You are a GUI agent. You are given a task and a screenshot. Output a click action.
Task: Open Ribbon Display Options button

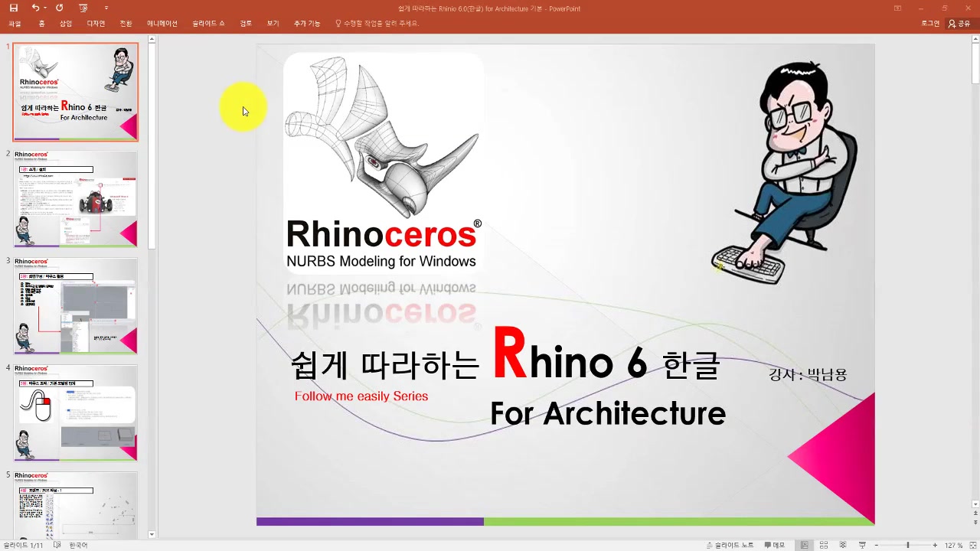(897, 8)
